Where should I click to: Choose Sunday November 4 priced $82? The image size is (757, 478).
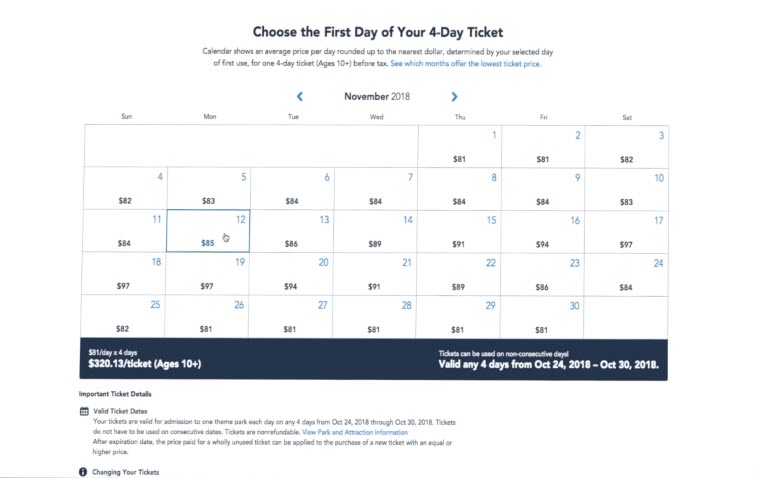point(126,188)
